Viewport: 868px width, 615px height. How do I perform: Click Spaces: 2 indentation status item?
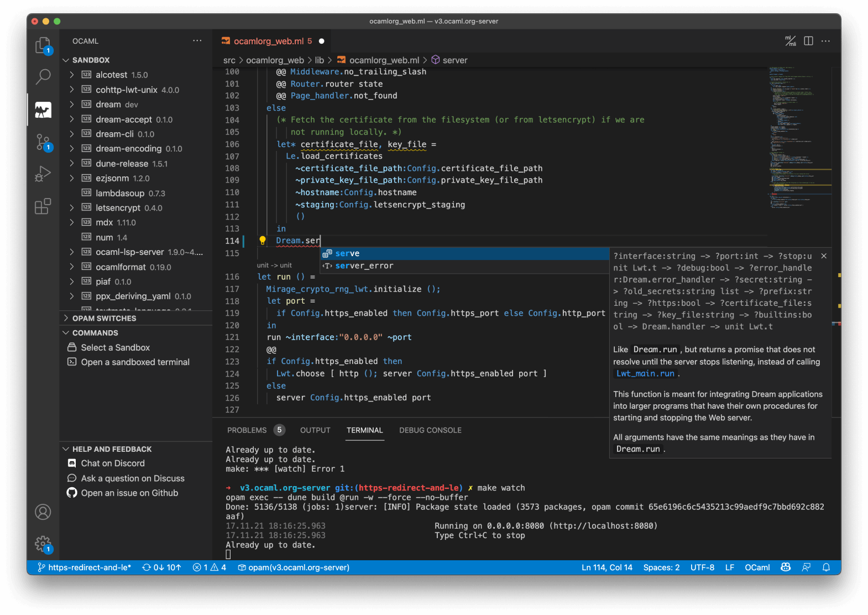[x=661, y=567]
